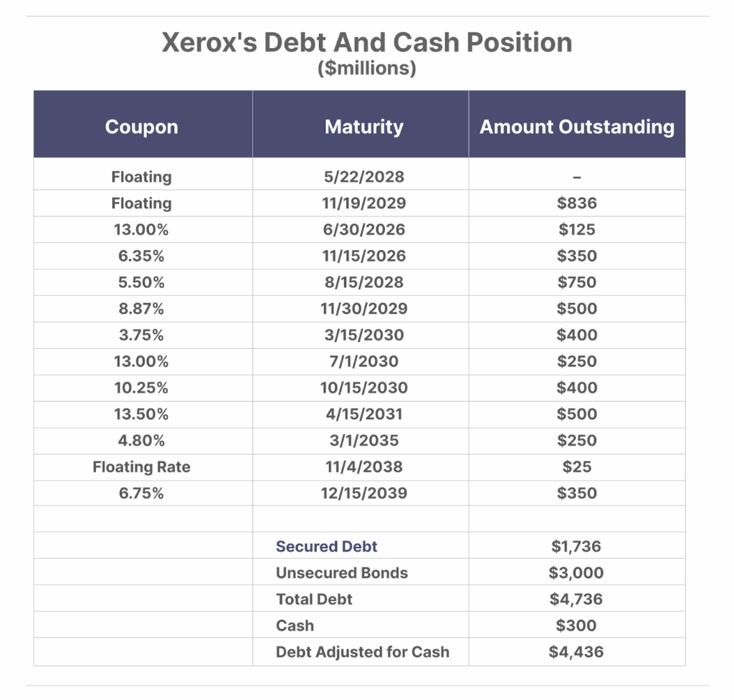Select the $750 amount outstanding cell
Screen dimensions: 734x700
(x=577, y=282)
